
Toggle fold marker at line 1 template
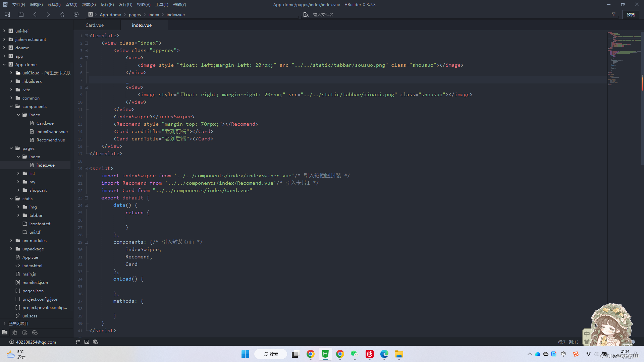(86, 36)
